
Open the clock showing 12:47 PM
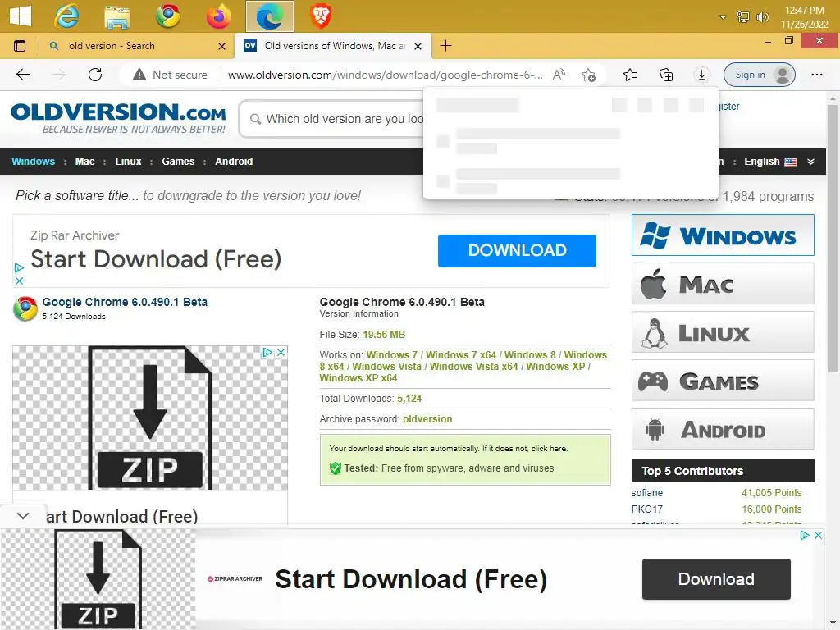click(804, 11)
